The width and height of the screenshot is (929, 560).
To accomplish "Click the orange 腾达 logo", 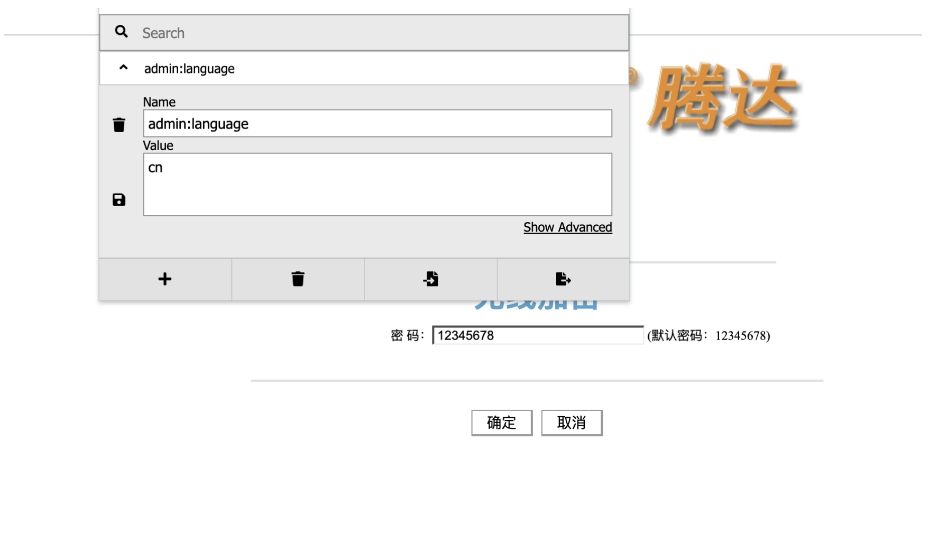I will pyautogui.click(x=723, y=99).
